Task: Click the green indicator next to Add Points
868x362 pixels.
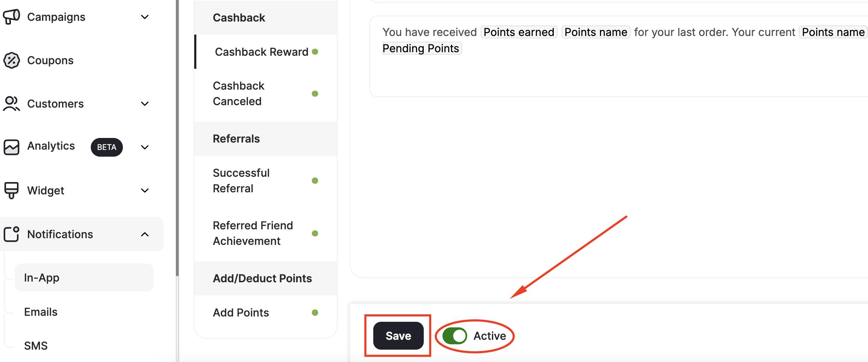Action: click(315, 312)
